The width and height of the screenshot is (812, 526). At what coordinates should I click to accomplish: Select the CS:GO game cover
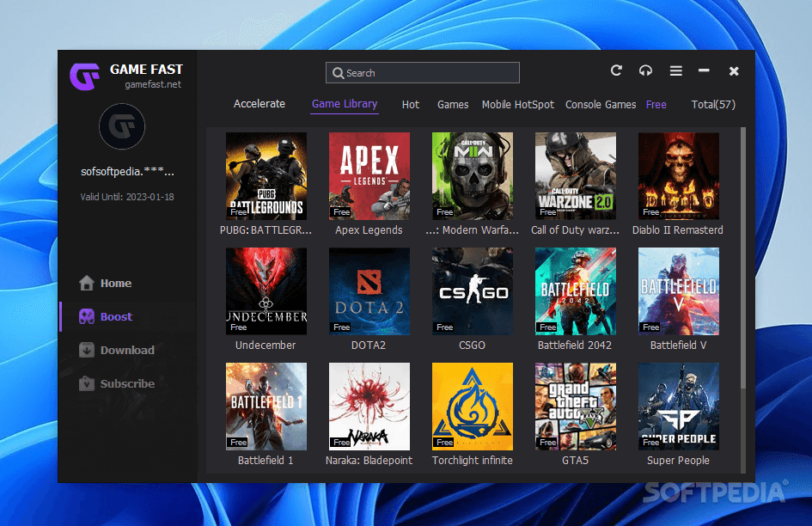pyautogui.click(x=473, y=291)
